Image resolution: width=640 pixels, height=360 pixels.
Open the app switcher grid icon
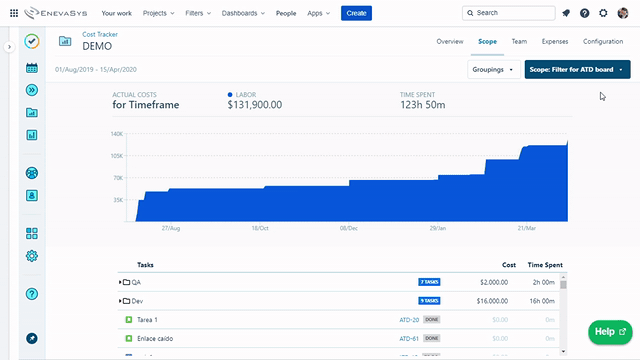point(14,13)
